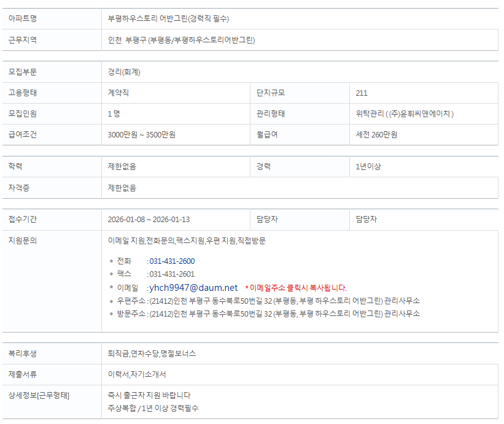
Task: Click the experience value '1년이상'
Action: [368, 166]
